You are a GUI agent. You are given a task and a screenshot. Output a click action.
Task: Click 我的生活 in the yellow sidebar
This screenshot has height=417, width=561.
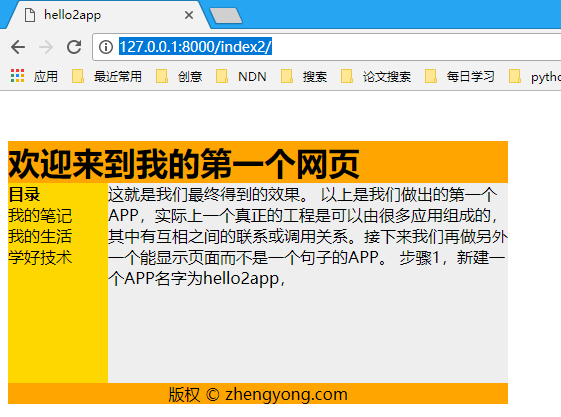40,236
